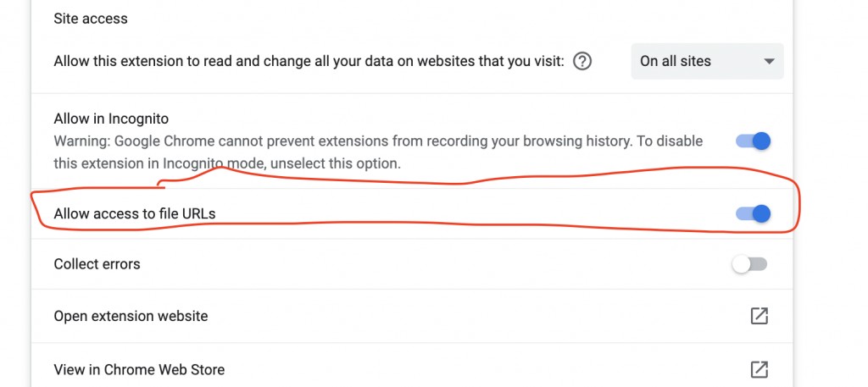Enable the Collect errors switch
868x387 pixels.
coord(750,264)
